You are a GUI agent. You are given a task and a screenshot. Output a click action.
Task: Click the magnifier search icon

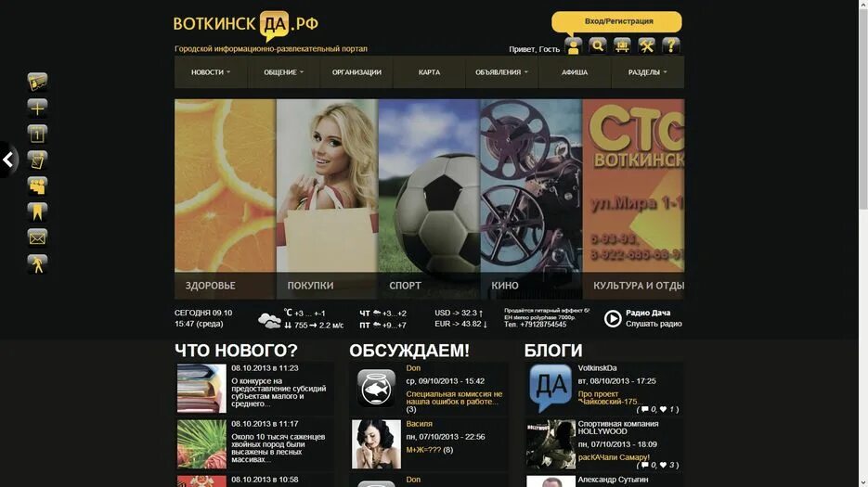598,46
